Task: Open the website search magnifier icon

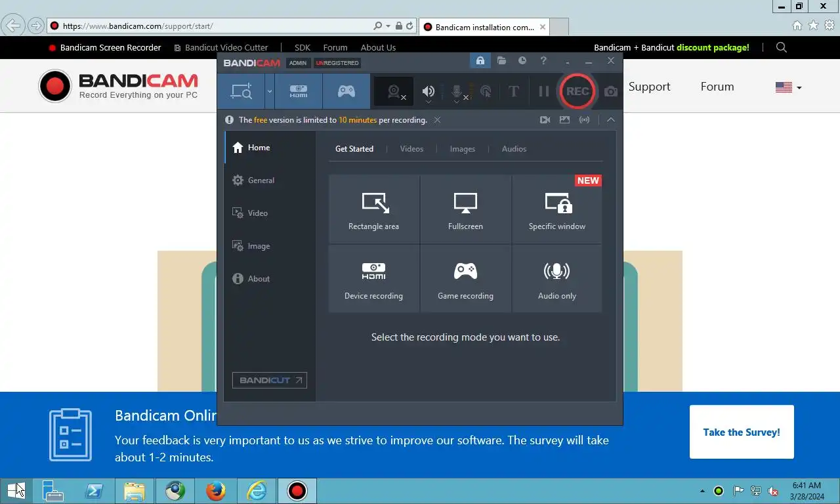Action: pyautogui.click(x=781, y=47)
